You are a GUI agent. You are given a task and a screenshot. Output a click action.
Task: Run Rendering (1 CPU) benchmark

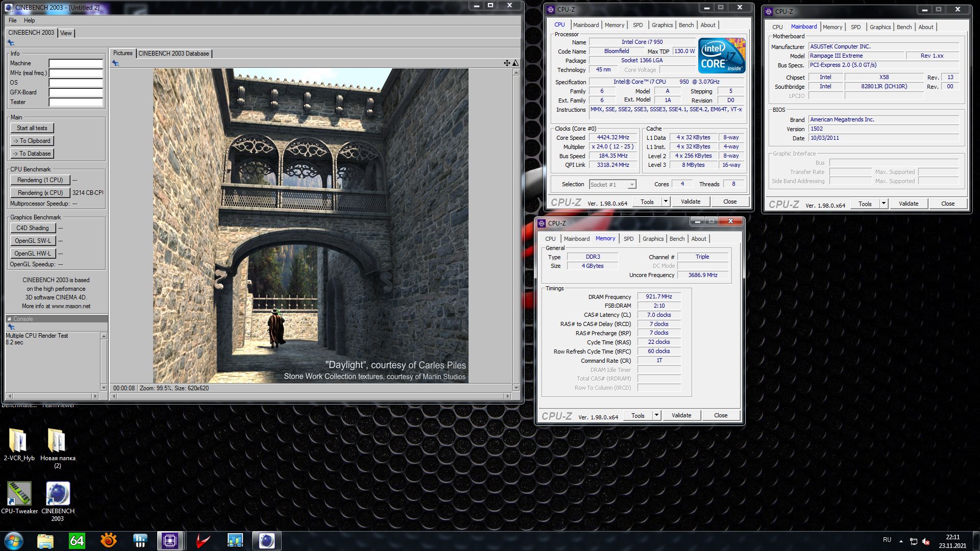coord(40,180)
